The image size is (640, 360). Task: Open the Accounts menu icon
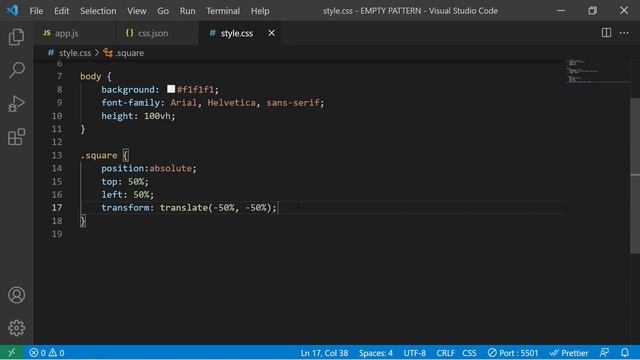[x=16, y=295]
